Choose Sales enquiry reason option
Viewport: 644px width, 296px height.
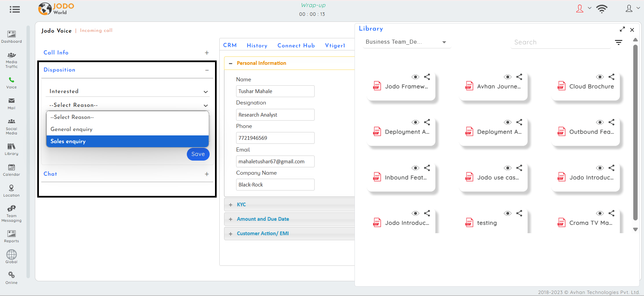pos(127,141)
